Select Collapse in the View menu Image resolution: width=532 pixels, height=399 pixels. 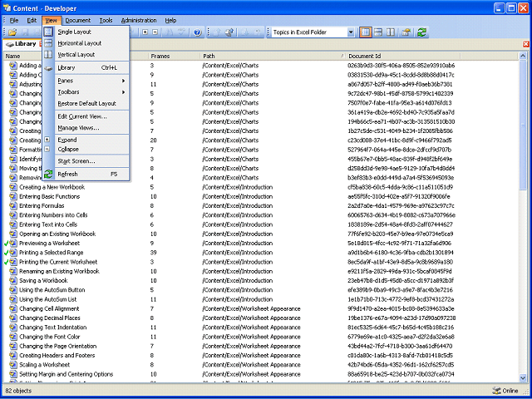[x=86, y=150]
